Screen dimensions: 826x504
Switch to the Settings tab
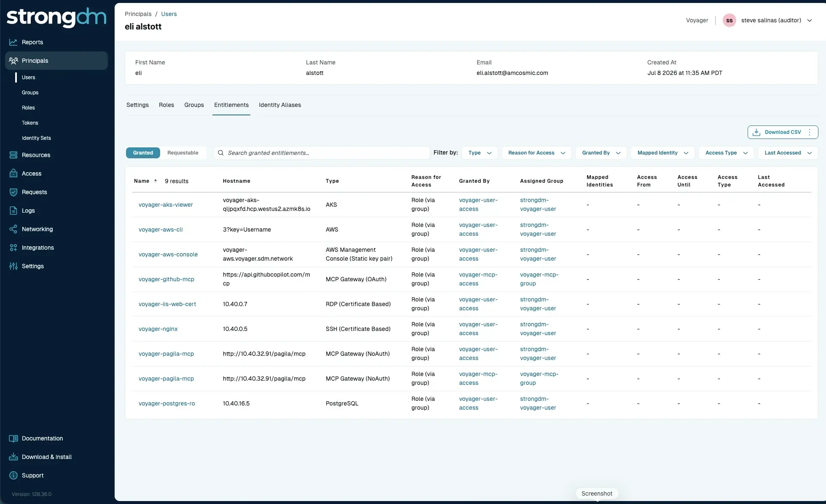(137, 105)
